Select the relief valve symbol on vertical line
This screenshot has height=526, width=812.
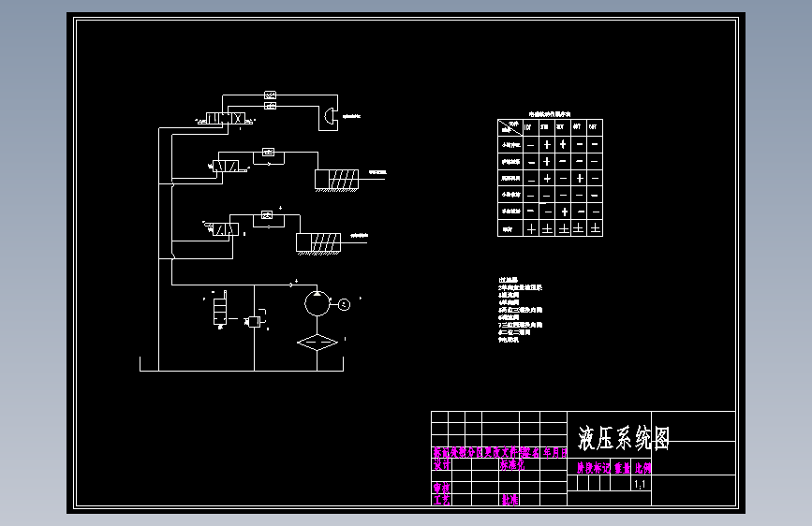(x=255, y=322)
